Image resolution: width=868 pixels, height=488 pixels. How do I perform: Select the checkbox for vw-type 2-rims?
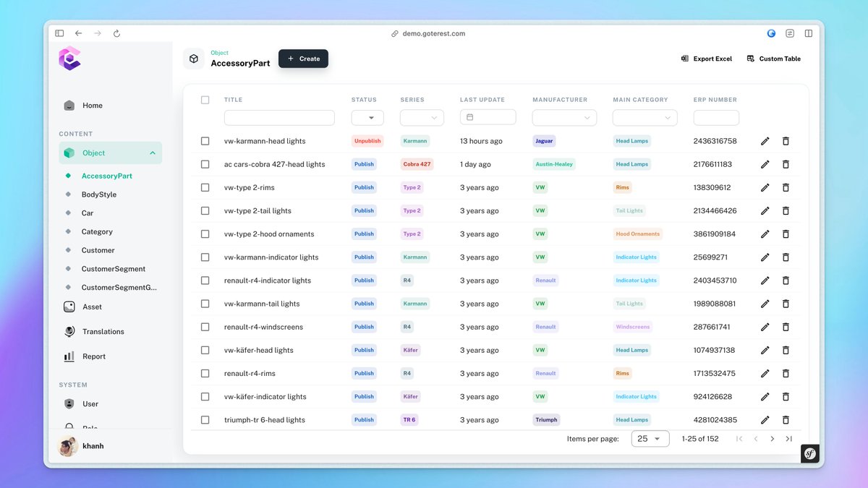tap(205, 187)
